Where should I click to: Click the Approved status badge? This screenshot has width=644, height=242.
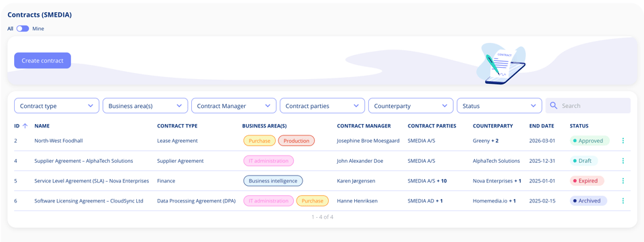pyautogui.click(x=590, y=141)
